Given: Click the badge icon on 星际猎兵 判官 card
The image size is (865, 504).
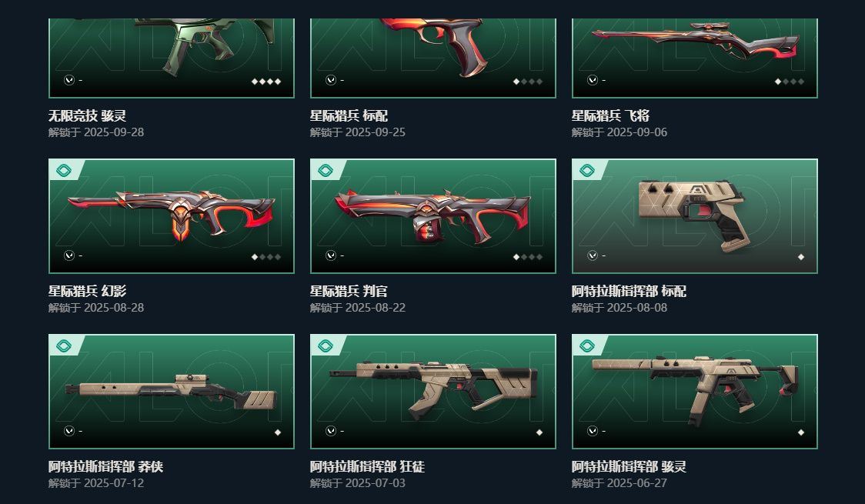Looking at the screenshot, I should (326, 170).
